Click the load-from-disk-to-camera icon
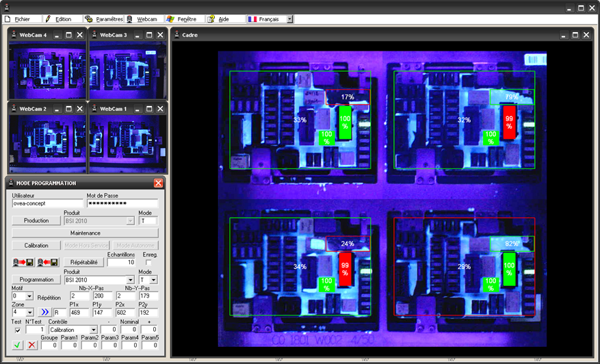600x364 pixels. point(47,262)
